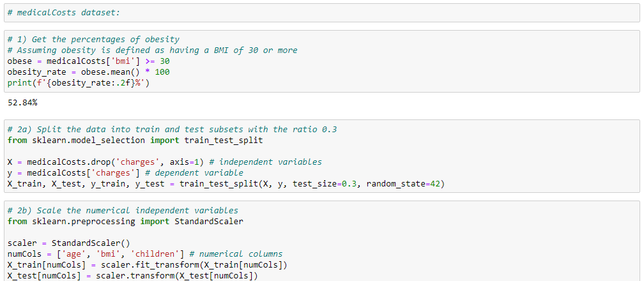Click the X_train, X_test split assignment line
Viewport: 644px width, 281px height.
coord(226,184)
